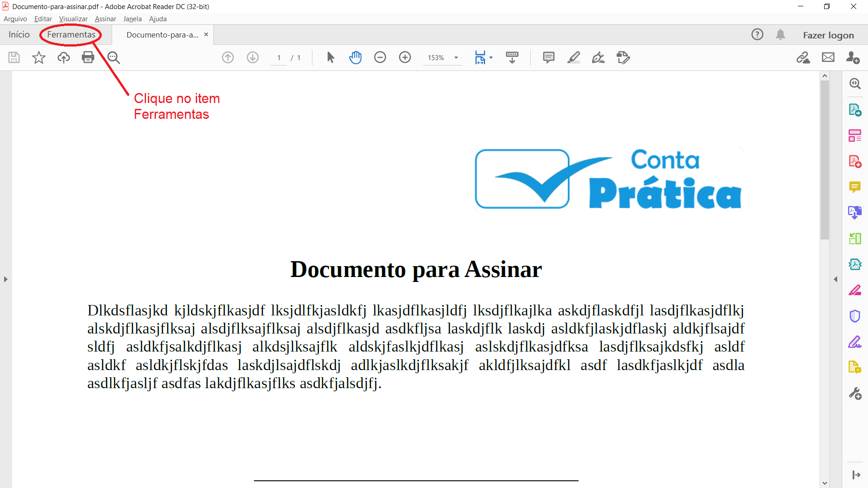Open Organize Pages tool in right pane
The width and height of the screenshot is (868, 488).
click(x=855, y=136)
